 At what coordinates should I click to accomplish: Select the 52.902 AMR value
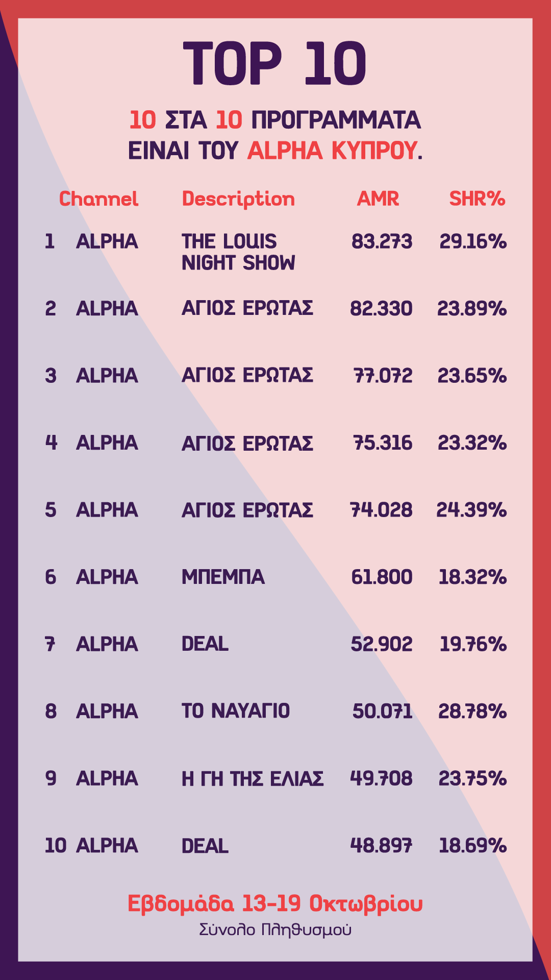click(x=381, y=645)
